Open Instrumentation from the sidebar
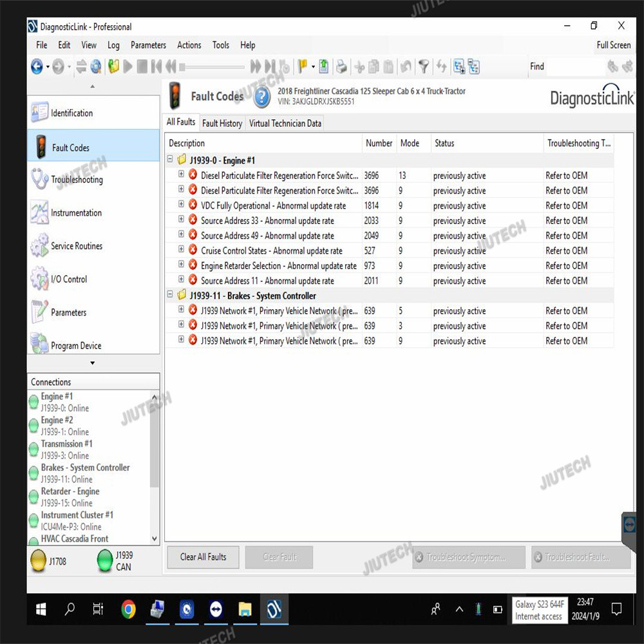This screenshot has height=644, width=644. 76,213
